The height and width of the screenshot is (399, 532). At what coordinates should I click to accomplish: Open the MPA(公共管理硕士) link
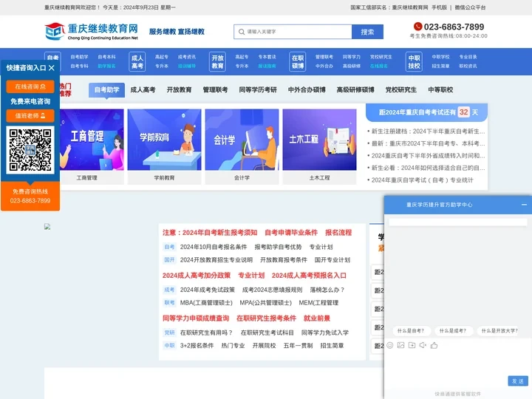266,303
